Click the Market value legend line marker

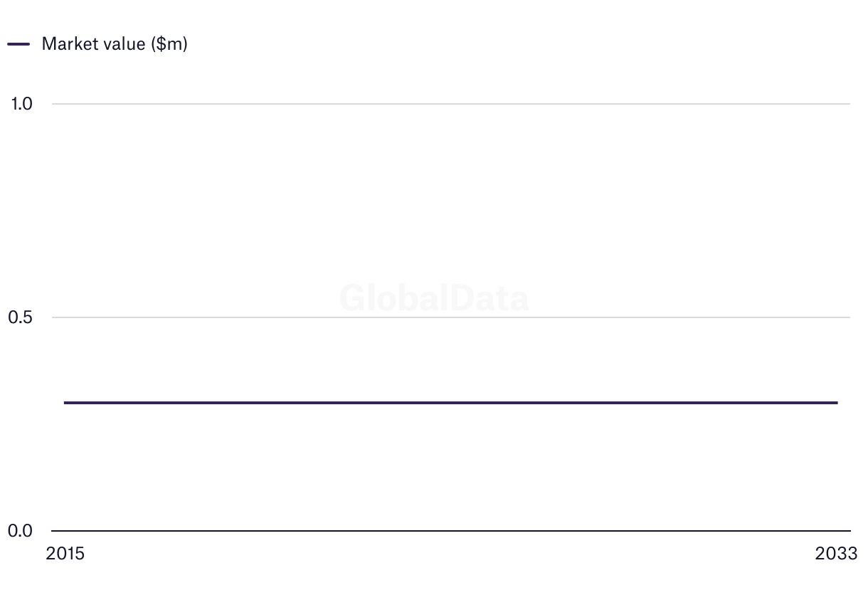(18, 44)
